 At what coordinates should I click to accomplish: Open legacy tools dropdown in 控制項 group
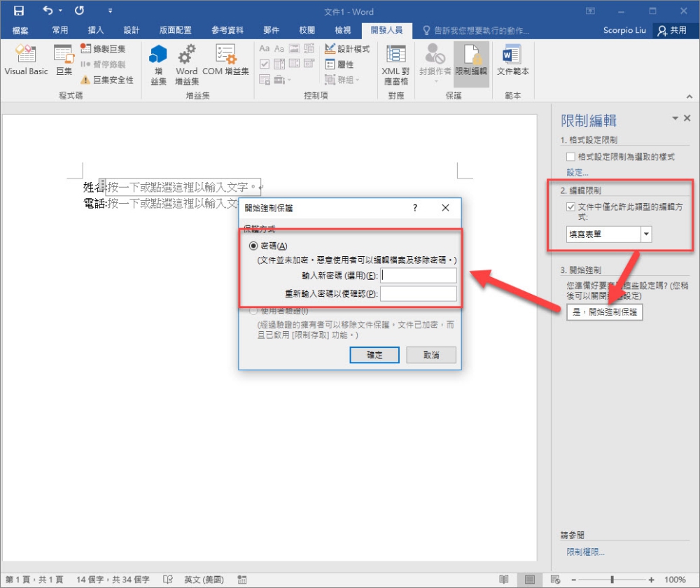pyautogui.click(x=282, y=80)
